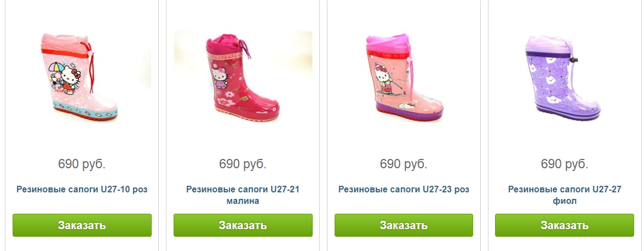Select the 690 руб. price of U27-27
Image resolution: width=644 pixels, height=251 pixels.
[x=565, y=164]
